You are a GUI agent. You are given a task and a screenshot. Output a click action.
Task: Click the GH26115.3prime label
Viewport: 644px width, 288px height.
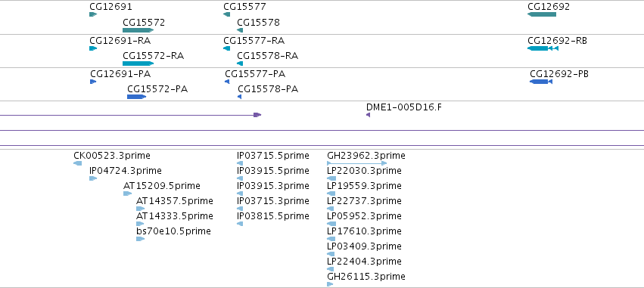coord(366,277)
